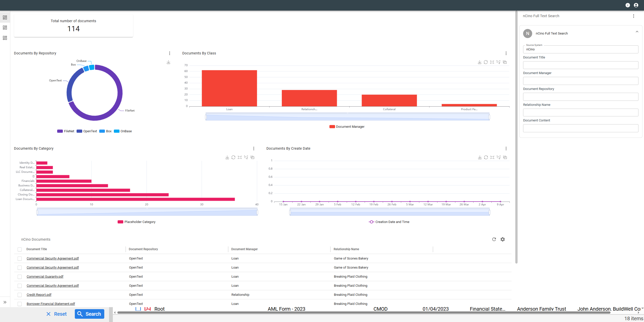The height and width of the screenshot is (322, 644).
Task: Click the lasso select icon on Documents By Class chart
Action: (498, 62)
